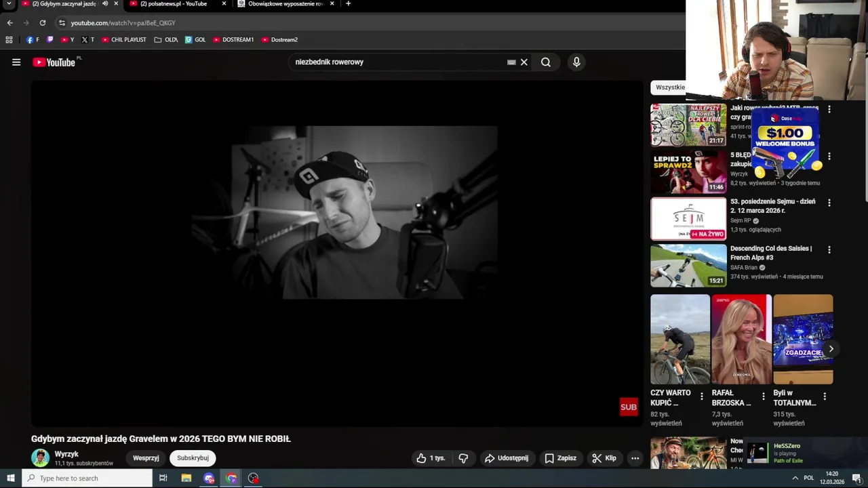Show next Shorts with the right chevron
This screenshot has height=488, width=868.
click(x=831, y=349)
